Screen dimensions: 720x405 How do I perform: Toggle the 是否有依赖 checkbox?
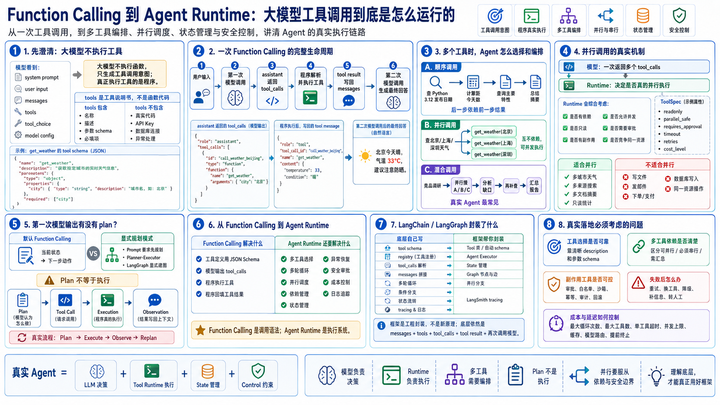[565, 117]
